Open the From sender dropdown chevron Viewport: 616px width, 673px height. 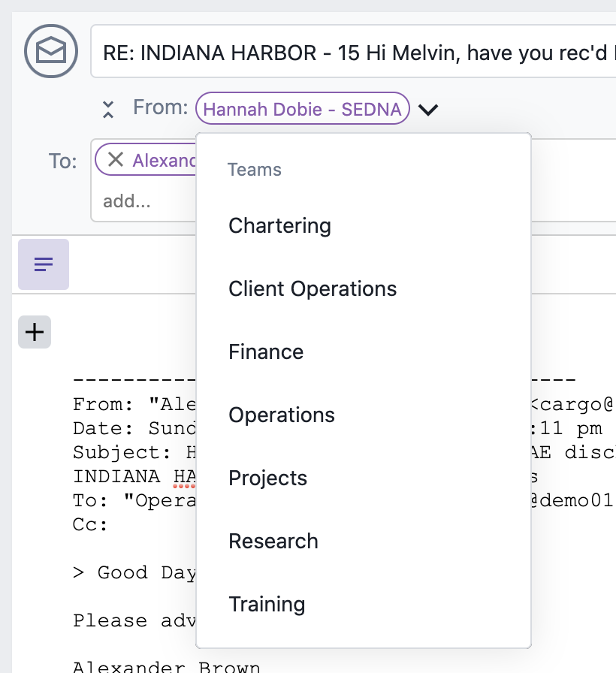(428, 110)
